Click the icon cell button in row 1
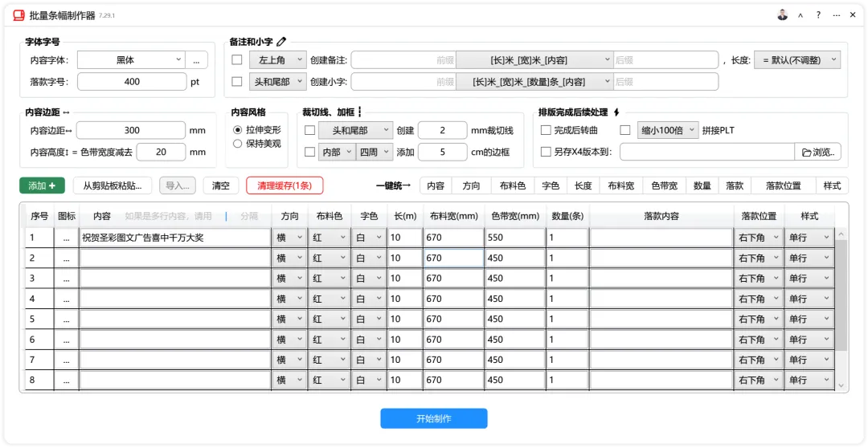This screenshot has height=448, width=868. 67,238
